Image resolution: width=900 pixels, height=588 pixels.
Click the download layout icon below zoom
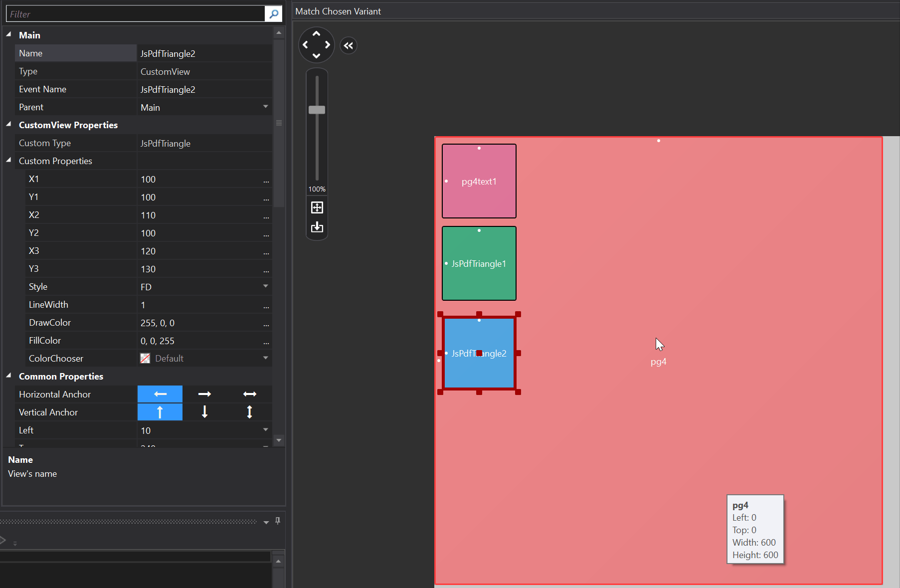317,227
